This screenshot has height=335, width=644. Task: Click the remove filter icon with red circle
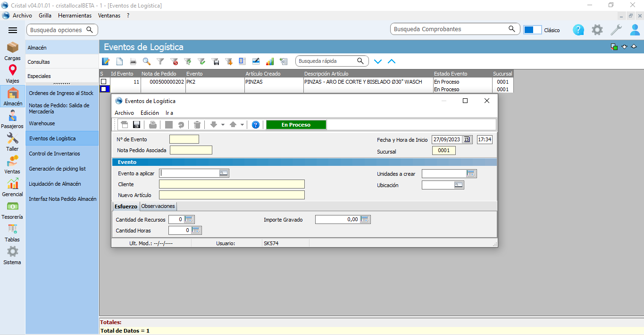coord(174,61)
